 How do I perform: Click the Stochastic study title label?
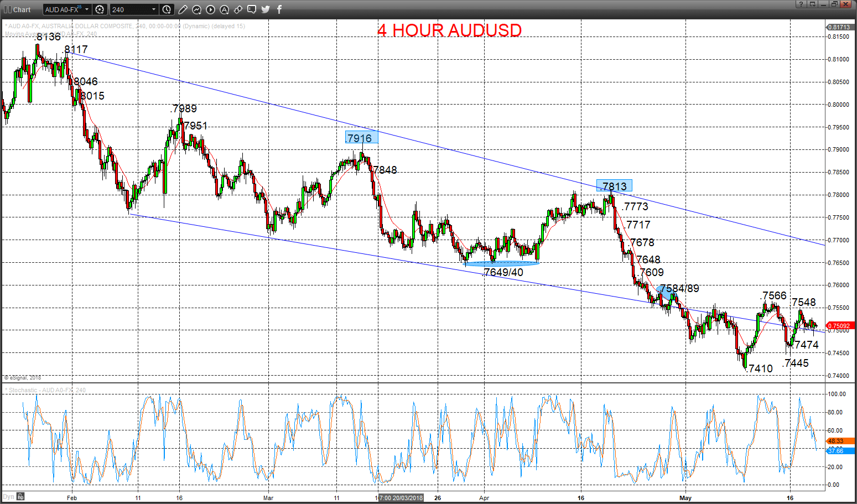pyautogui.click(x=46, y=390)
